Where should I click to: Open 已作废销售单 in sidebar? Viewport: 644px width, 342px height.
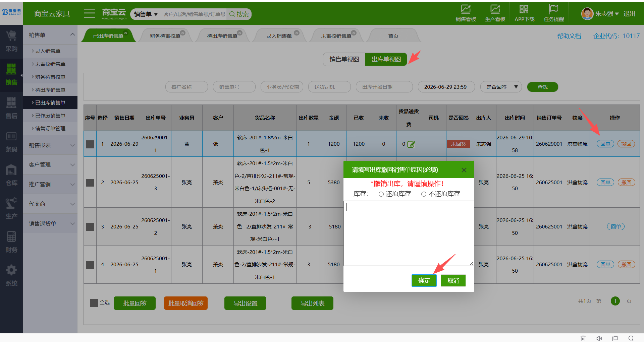coord(50,116)
